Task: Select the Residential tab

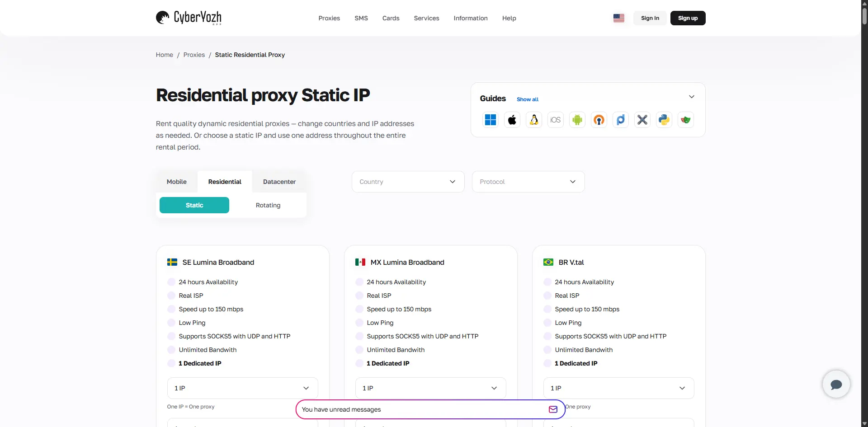Action: click(x=225, y=182)
